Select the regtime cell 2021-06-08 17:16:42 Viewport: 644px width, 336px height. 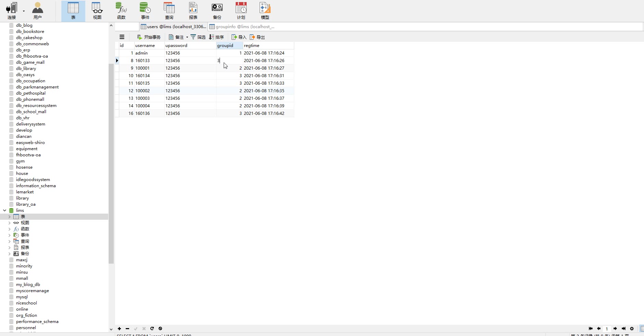click(x=269, y=113)
